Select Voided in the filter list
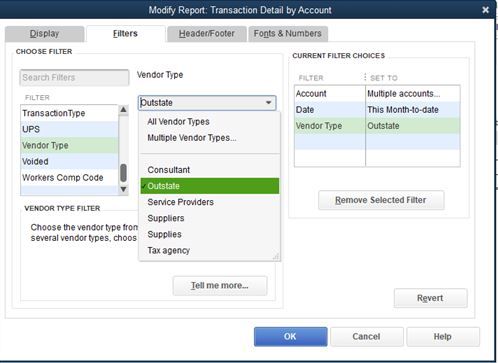Viewport: 498px width, 363px height. 69,161
